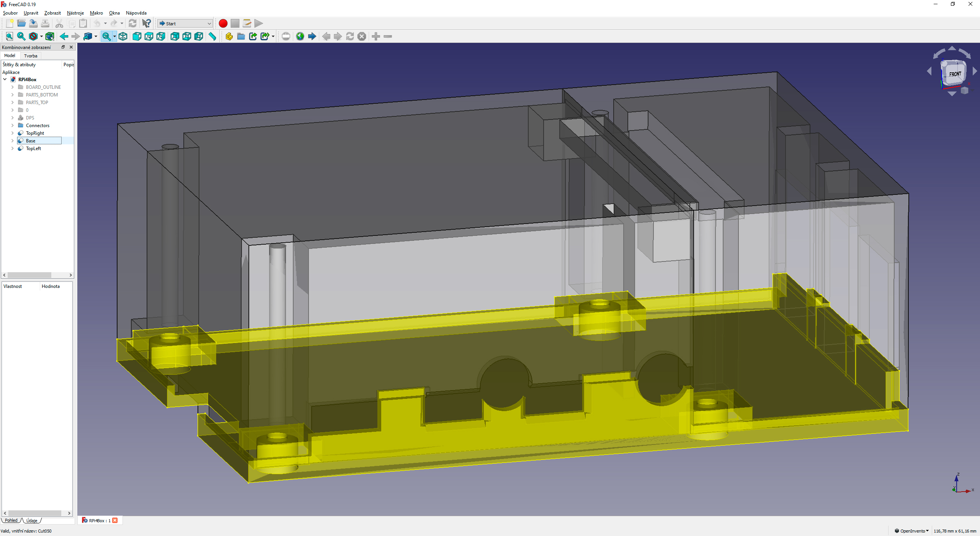
Task: Open the Údaje tab at the bottom
Action: [32, 520]
